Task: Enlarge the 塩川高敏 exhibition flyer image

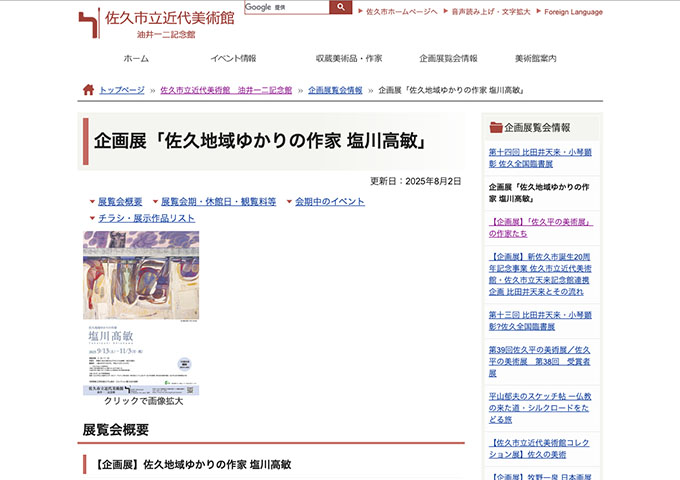Action: [141, 312]
